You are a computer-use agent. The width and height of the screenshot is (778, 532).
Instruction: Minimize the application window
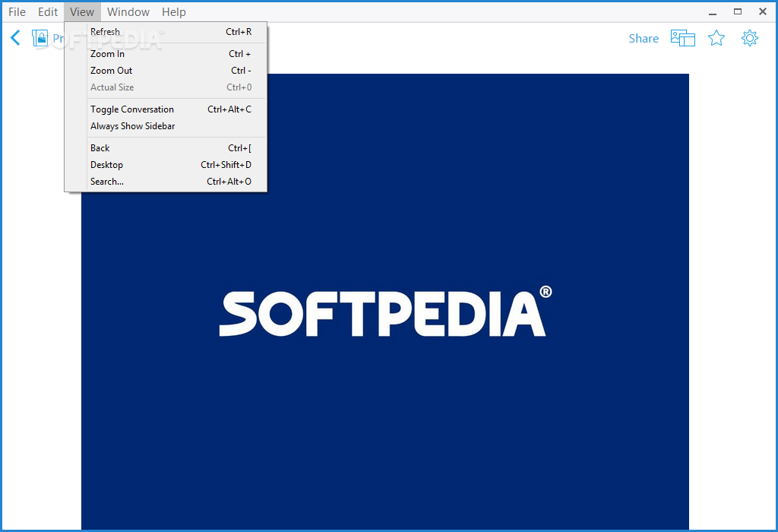pyautogui.click(x=713, y=12)
